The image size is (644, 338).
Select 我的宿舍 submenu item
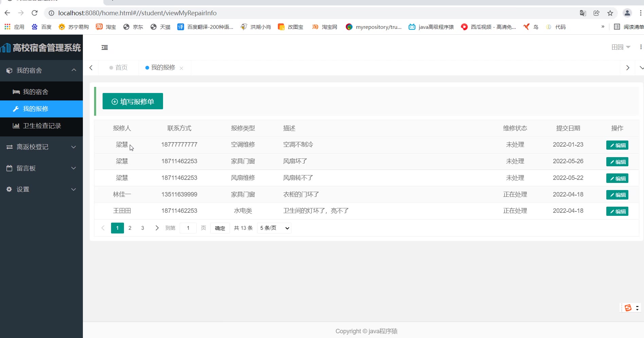coord(41,92)
